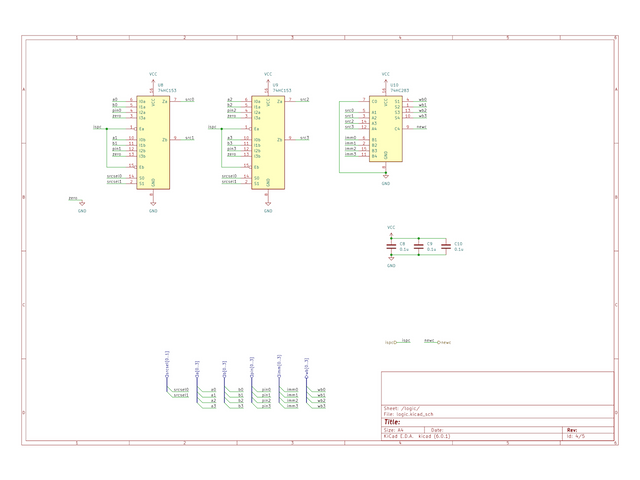Click the newc label at U10 C4
This screenshot has width=640, height=480.
tap(422, 127)
